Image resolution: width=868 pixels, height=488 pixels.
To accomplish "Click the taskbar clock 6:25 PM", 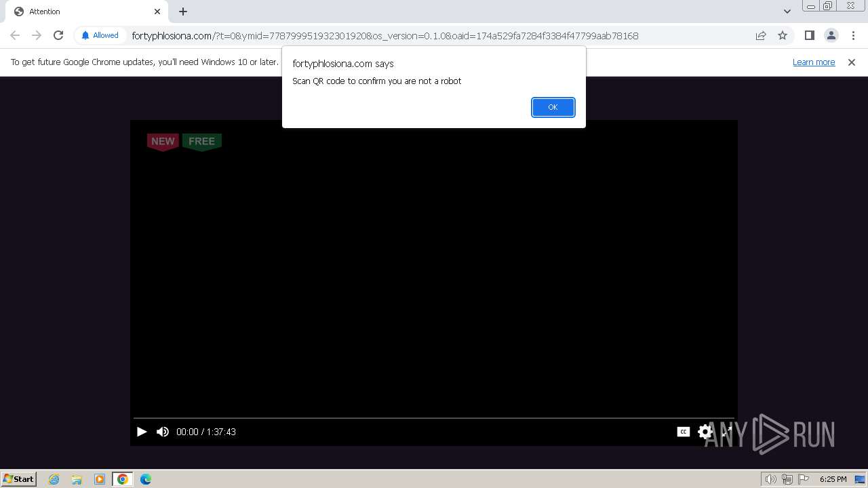I will click(x=833, y=479).
